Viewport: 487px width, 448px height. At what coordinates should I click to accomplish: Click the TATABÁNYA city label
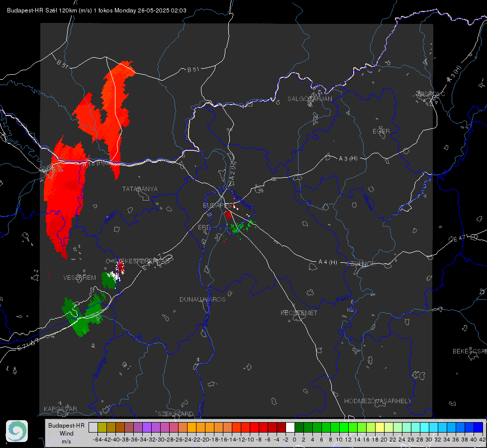pyautogui.click(x=140, y=189)
